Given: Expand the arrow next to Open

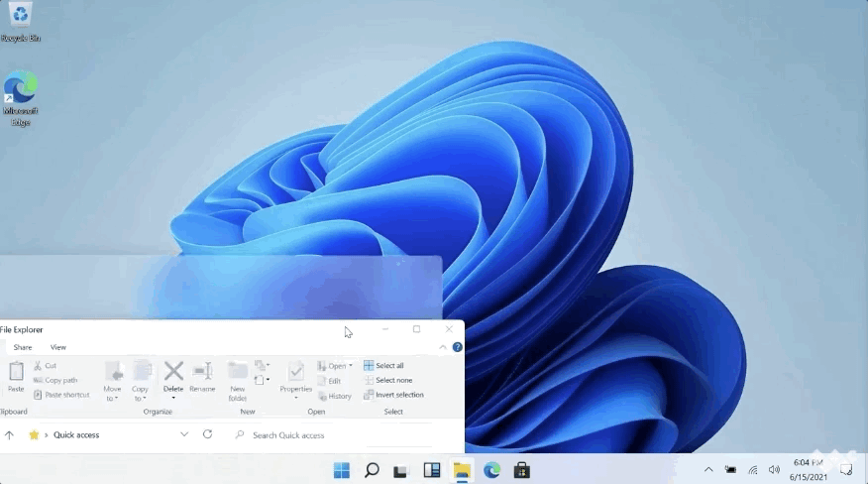Looking at the screenshot, I should 351,366.
